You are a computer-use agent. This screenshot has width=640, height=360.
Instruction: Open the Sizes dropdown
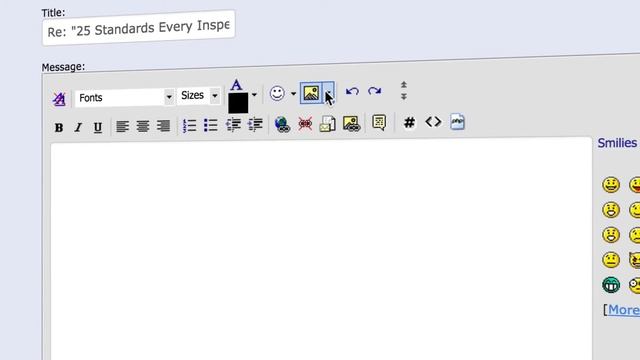pos(198,96)
